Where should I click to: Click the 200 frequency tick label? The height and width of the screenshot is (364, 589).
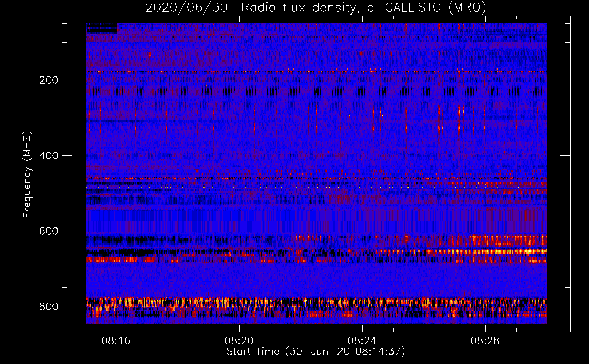point(48,80)
